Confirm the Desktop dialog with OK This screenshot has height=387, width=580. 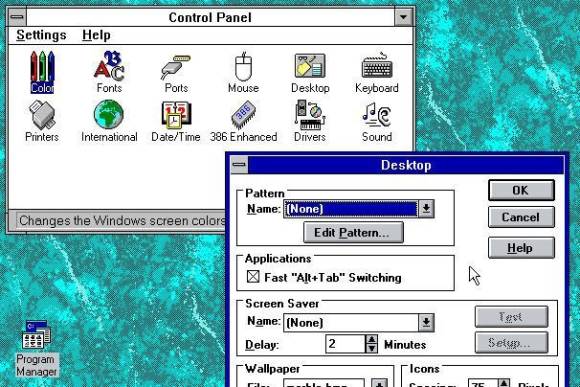521,190
